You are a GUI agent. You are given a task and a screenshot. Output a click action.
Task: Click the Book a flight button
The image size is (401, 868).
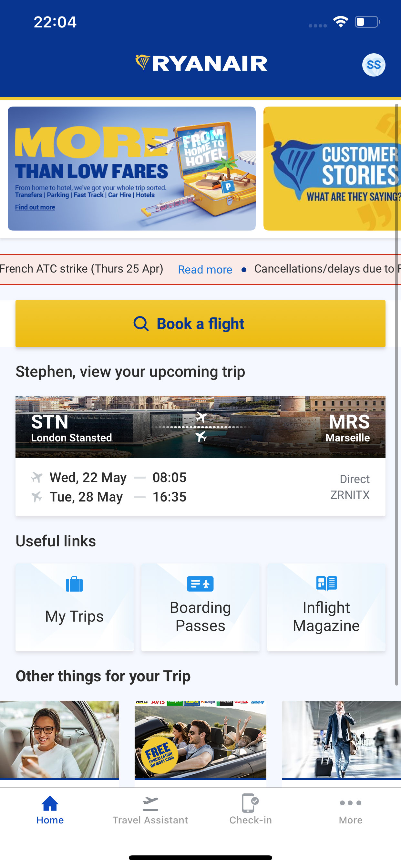click(200, 324)
